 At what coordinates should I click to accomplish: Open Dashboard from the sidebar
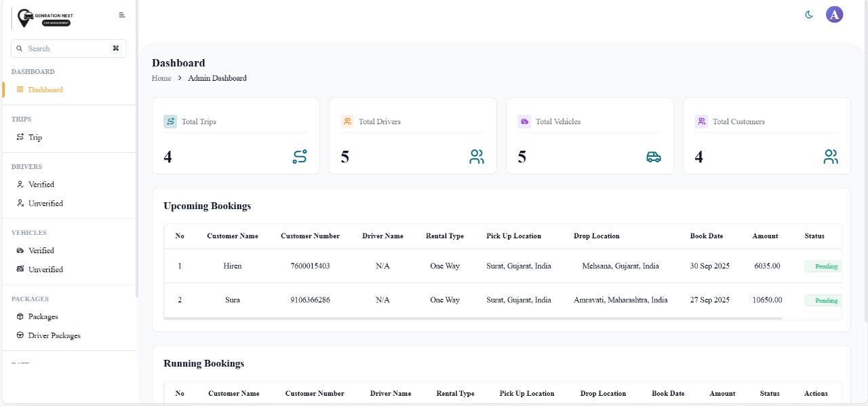point(45,90)
